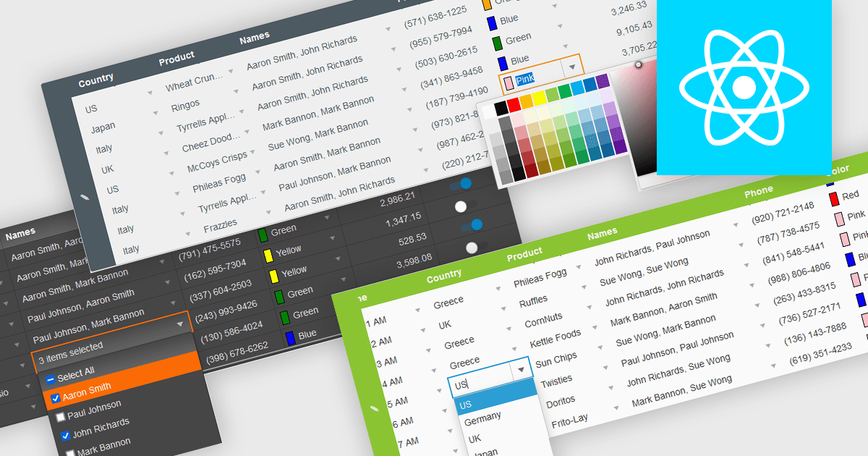Click the pink color box in the Pink editor
The image size is (868, 456).
point(508,80)
